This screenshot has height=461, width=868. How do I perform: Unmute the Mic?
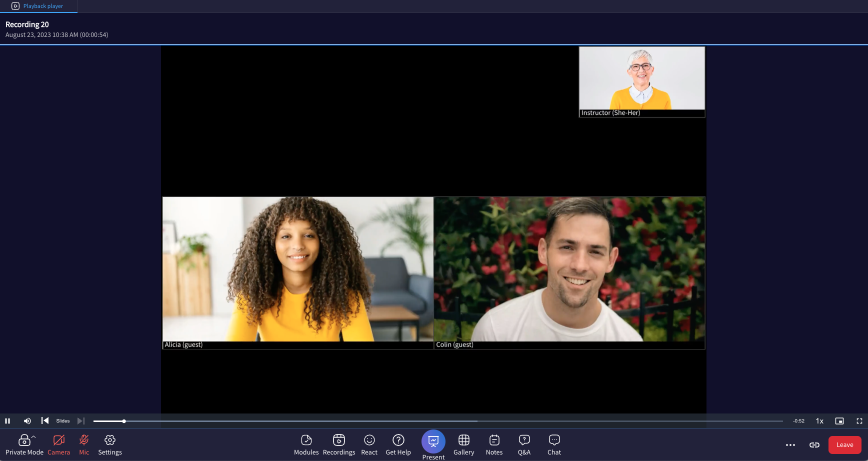[83, 444]
